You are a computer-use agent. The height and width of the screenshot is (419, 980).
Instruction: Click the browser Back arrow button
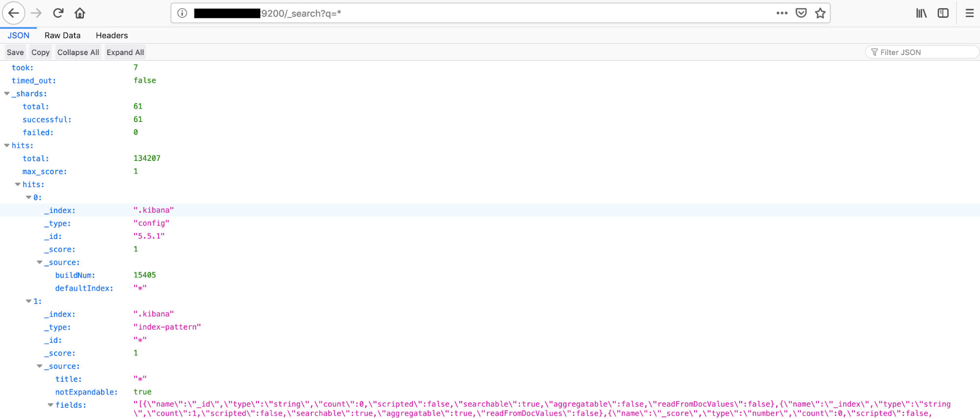pyautogui.click(x=14, y=13)
